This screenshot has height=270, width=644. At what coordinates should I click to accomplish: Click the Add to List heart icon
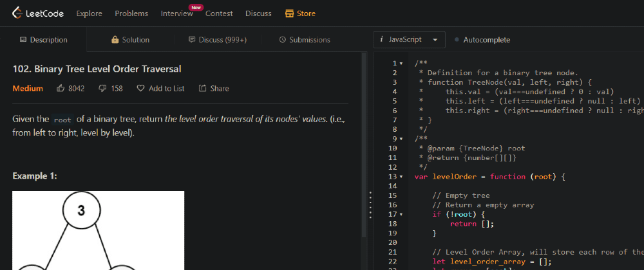(x=140, y=88)
